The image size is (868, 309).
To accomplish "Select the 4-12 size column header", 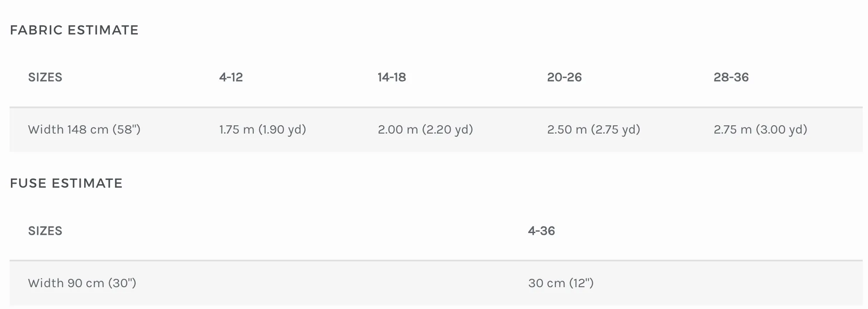I will click(231, 77).
